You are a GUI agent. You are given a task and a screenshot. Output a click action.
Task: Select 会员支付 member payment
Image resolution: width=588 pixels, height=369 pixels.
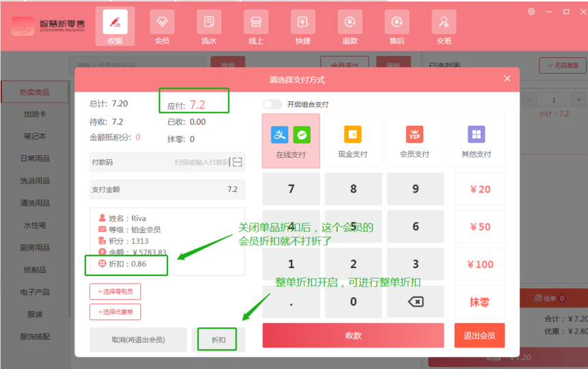coord(414,141)
